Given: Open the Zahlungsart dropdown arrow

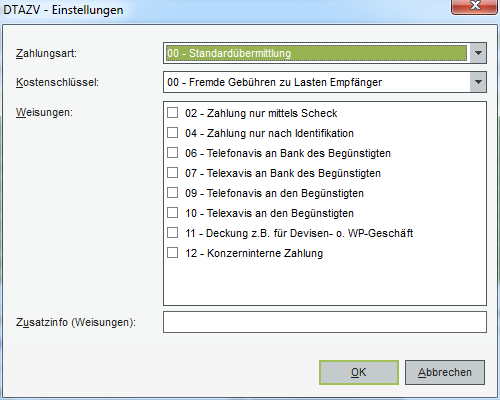Looking at the screenshot, I should click(478, 53).
